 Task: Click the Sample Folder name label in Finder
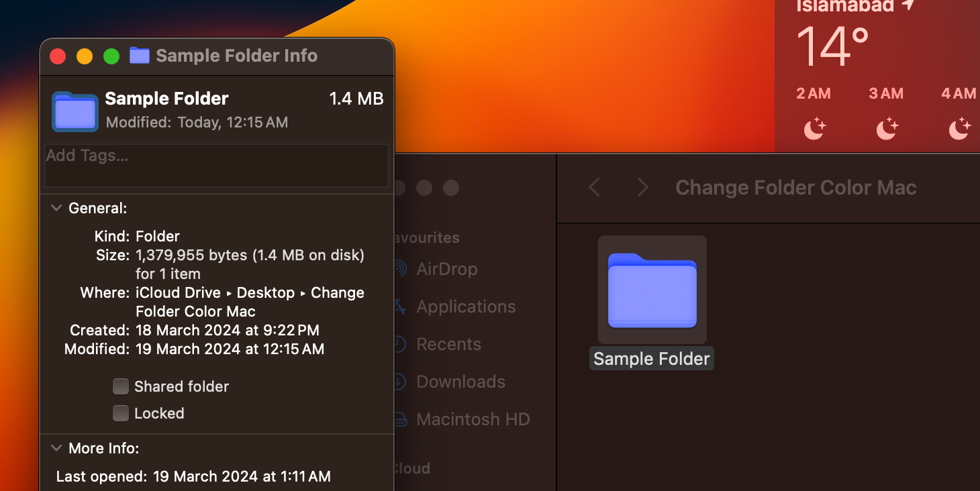pos(651,359)
